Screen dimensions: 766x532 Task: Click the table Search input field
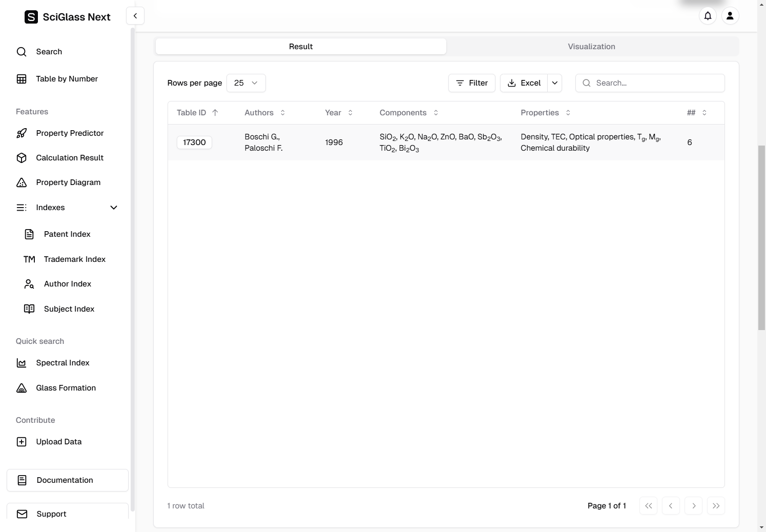[x=656, y=83]
